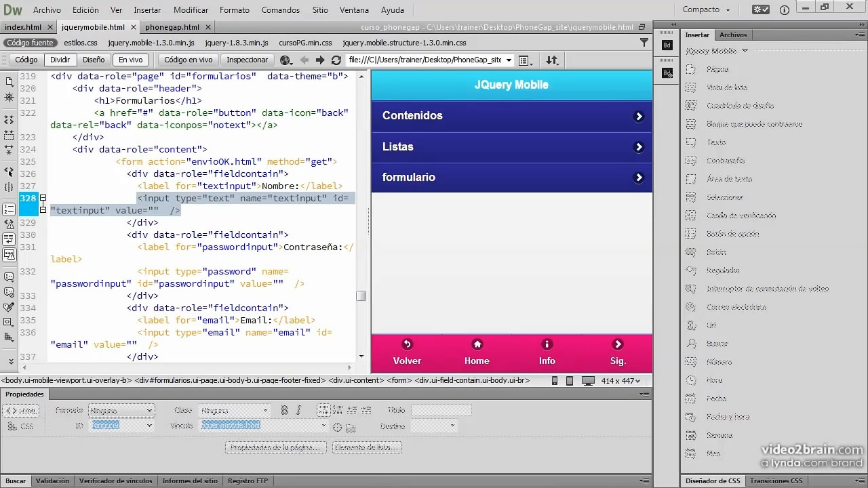Open the filter icon for related files
This screenshot has width=868, height=488.
click(644, 43)
